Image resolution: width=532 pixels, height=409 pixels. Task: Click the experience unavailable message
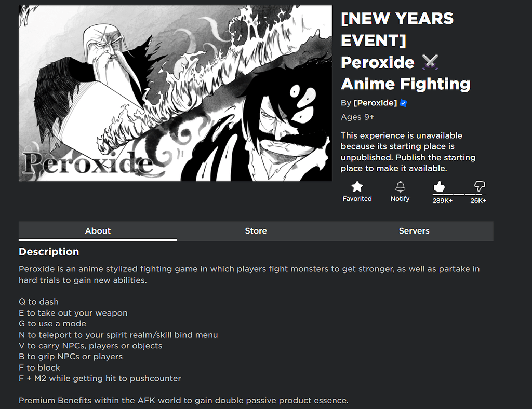pos(408,152)
